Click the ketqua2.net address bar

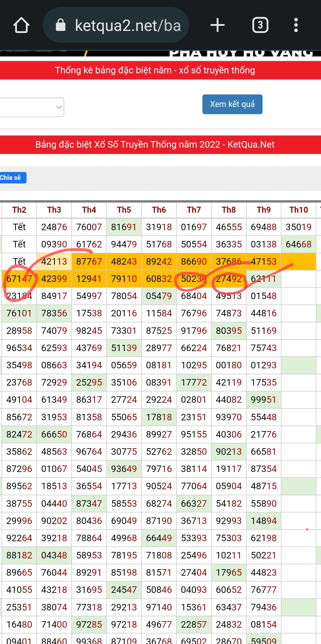[x=128, y=25]
